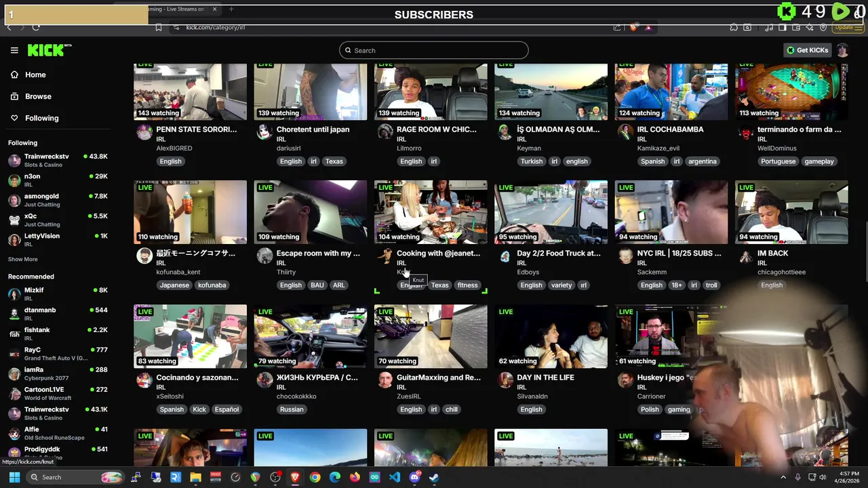Select Portuguese tag under WellDominus stream
Screen dimensions: 868x488
tap(778, 161)
